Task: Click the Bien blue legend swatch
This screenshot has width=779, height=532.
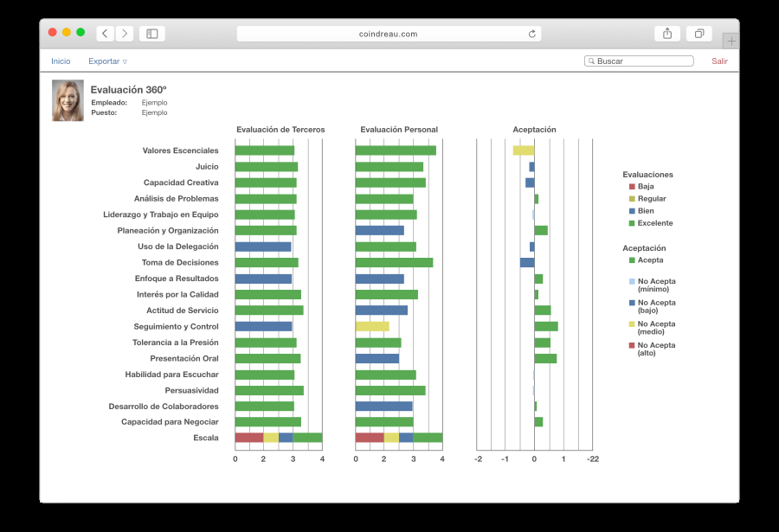Action: coord(632,210)
